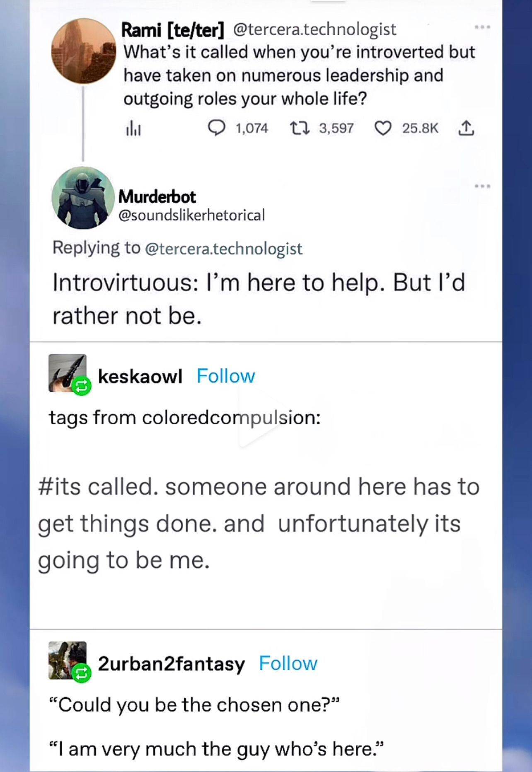Open Murderbot reply three-dot menu
Viewport: 532px width, 772px height.
coord(482,186)
